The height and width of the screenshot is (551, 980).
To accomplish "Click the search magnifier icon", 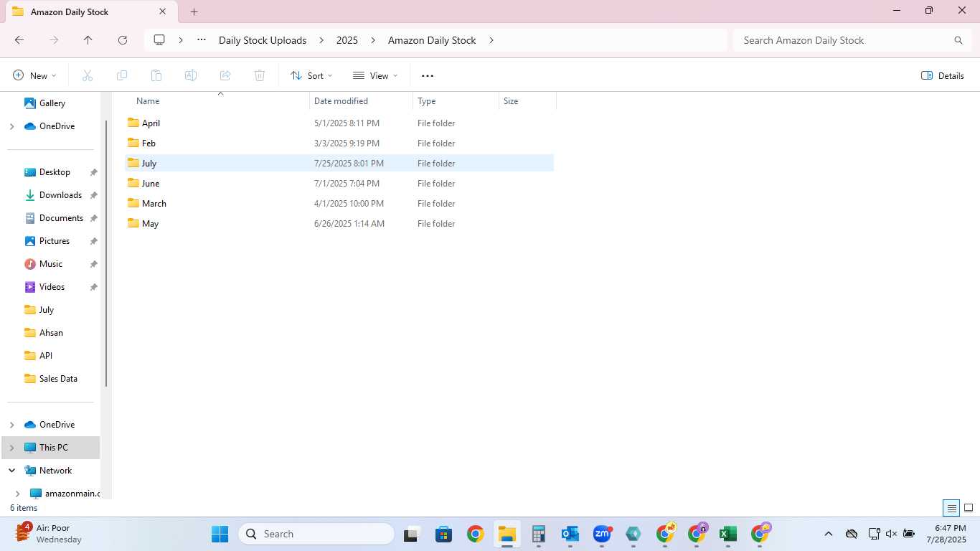I will tap(958, 40).
